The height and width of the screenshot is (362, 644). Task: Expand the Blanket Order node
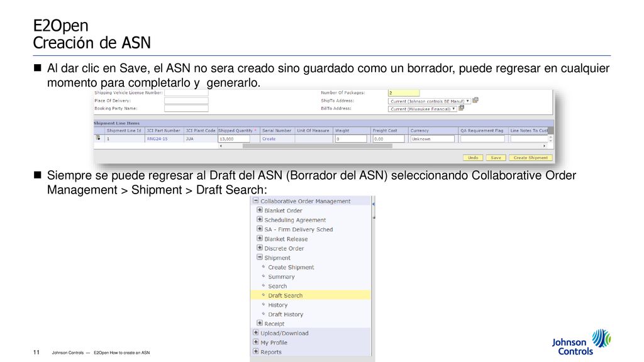tap(260, 210)
